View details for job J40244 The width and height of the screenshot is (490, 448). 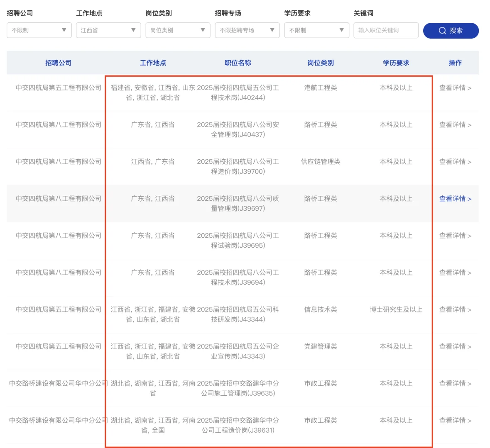455,88
